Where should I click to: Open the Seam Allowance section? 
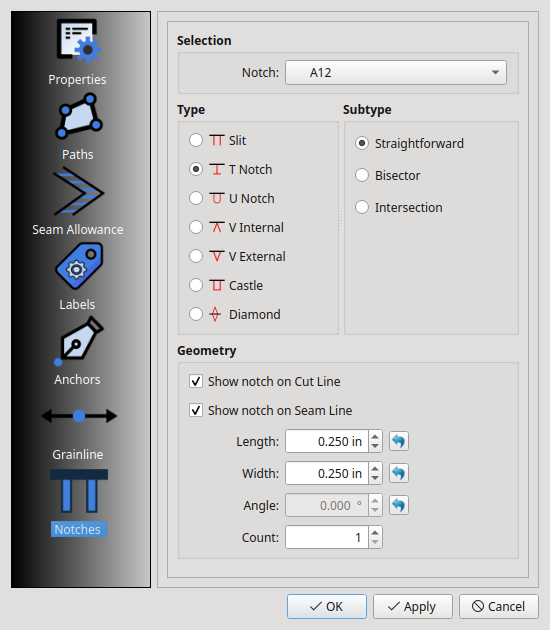click(79, 192)
